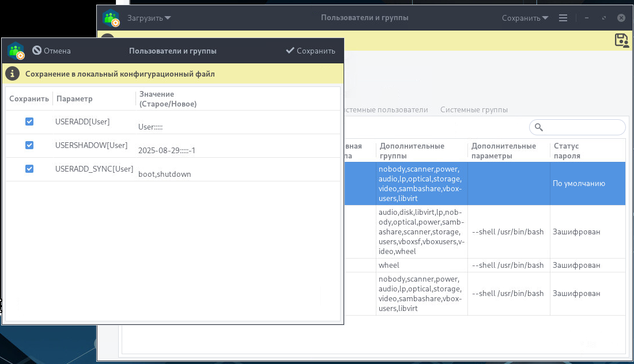Open the main window Сохранить dropdown
The height and width of the screenshot is (364, 634).
coord(524,18)
